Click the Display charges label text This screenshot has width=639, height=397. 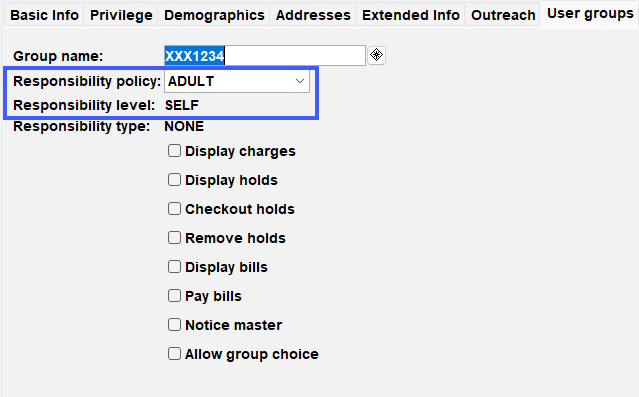click(x=240, y=151)
